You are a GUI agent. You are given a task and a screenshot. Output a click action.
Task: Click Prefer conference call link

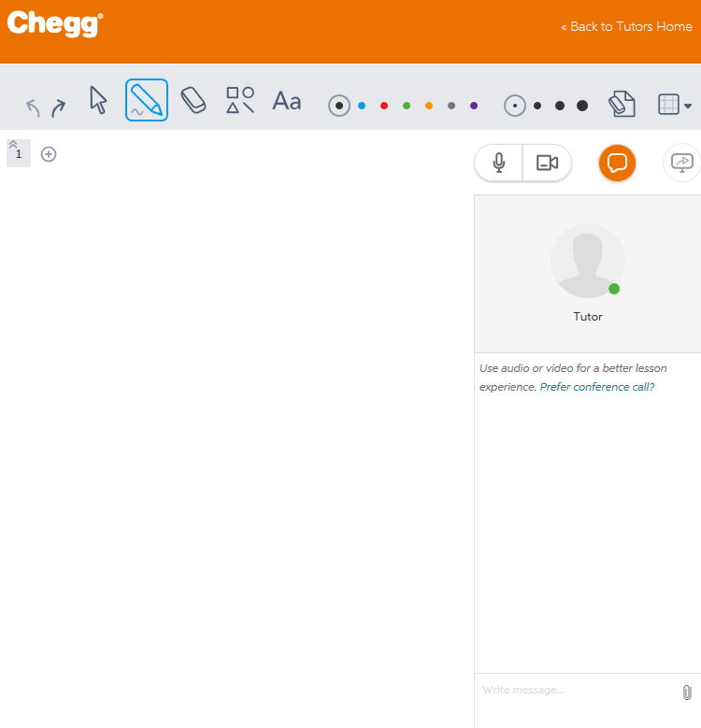(x=597, y=387)
